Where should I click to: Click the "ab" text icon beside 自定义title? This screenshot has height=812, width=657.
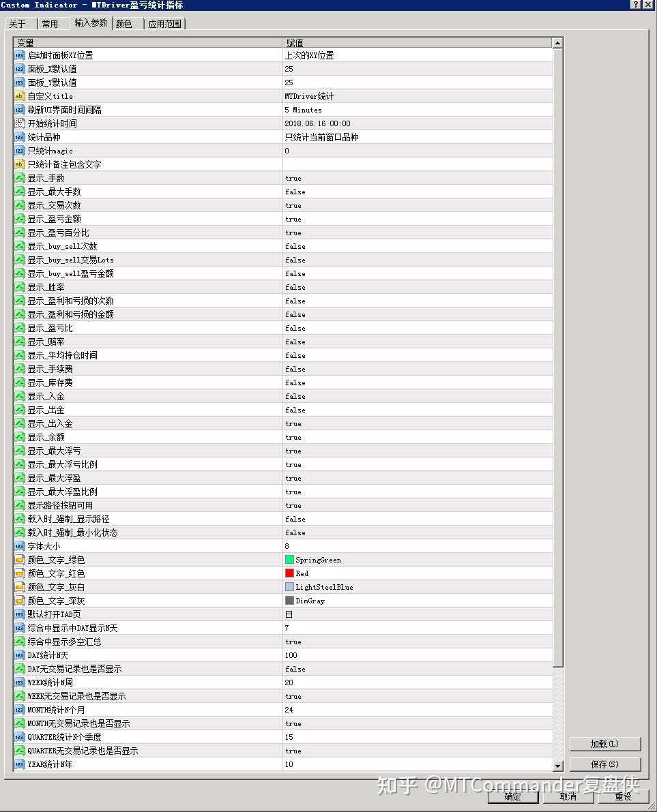click(18, 96)
